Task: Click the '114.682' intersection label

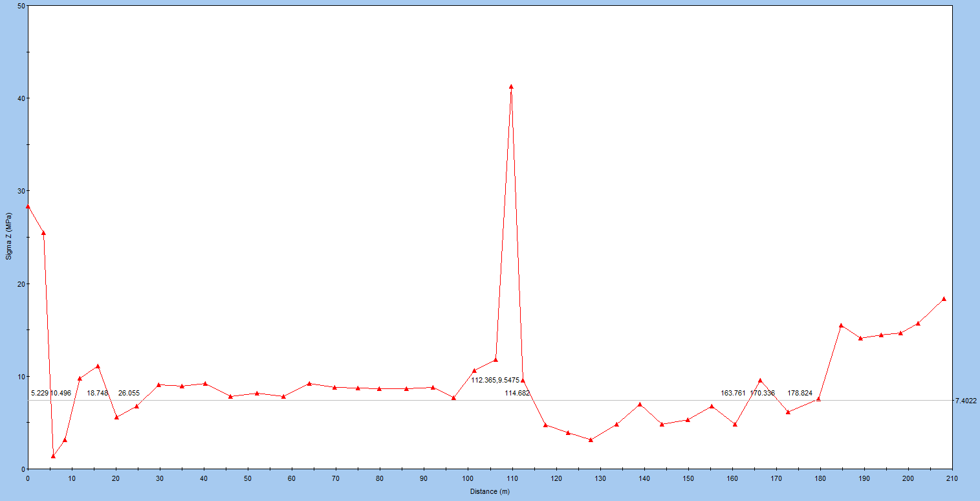Action: 517,393
